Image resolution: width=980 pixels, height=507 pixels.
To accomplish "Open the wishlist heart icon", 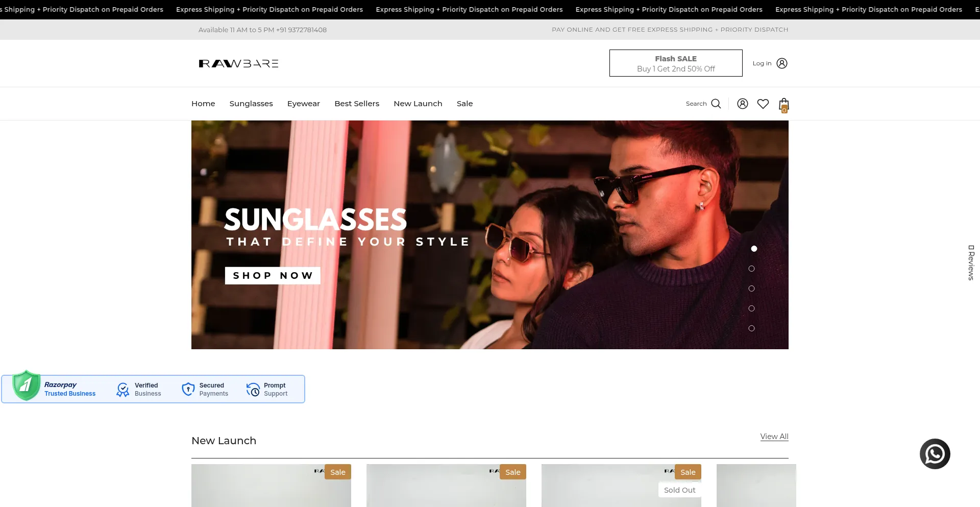I will [763, 104].
